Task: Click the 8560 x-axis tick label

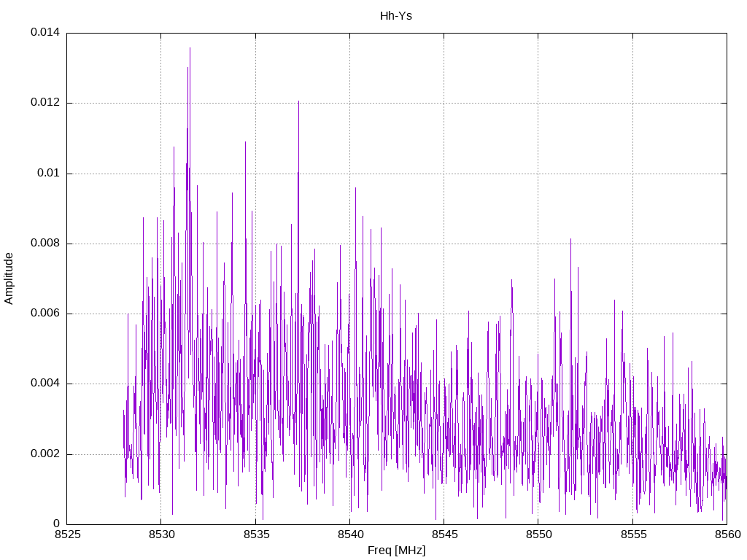Action: click(x=727, y=534)
